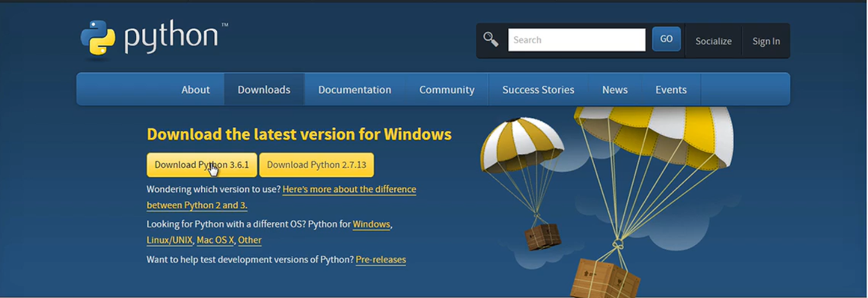Go to Success Stories tab
This screenshot has height=298, width=868.
pyautogui.click(x=538, y=89)
